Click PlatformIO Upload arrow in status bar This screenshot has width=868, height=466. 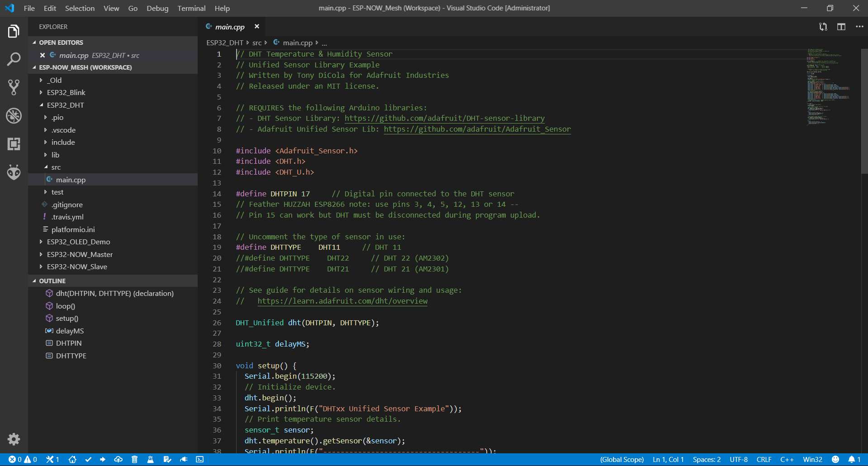[103, 459]
